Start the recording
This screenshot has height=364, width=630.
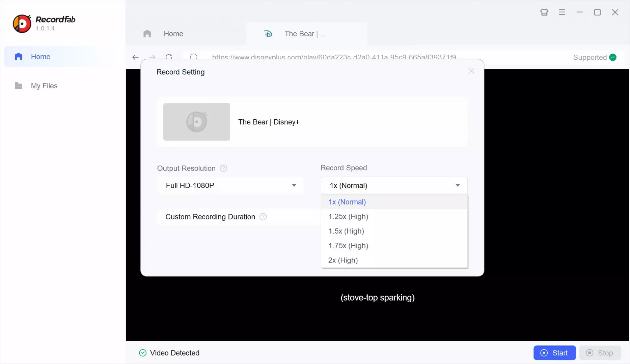point(554,353)
